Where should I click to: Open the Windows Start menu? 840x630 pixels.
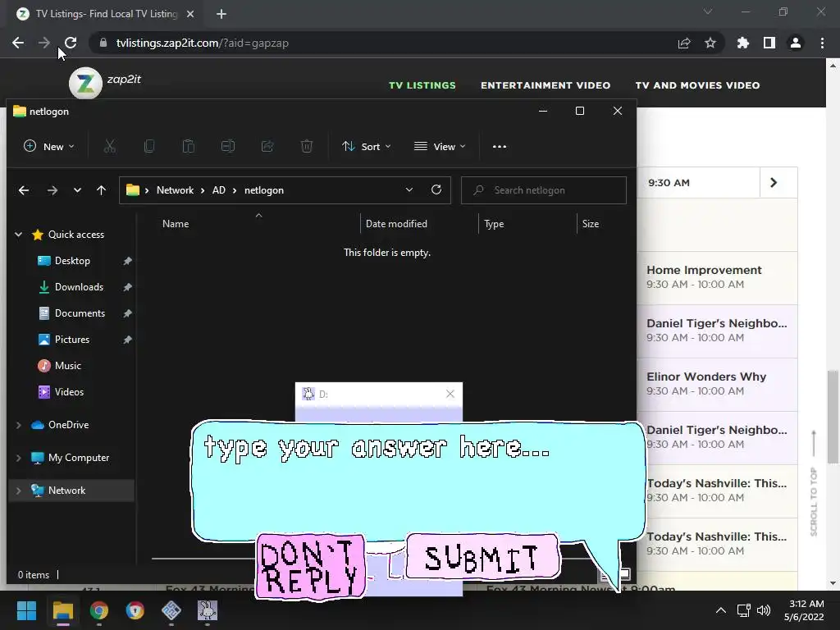[x=26, y=610]
